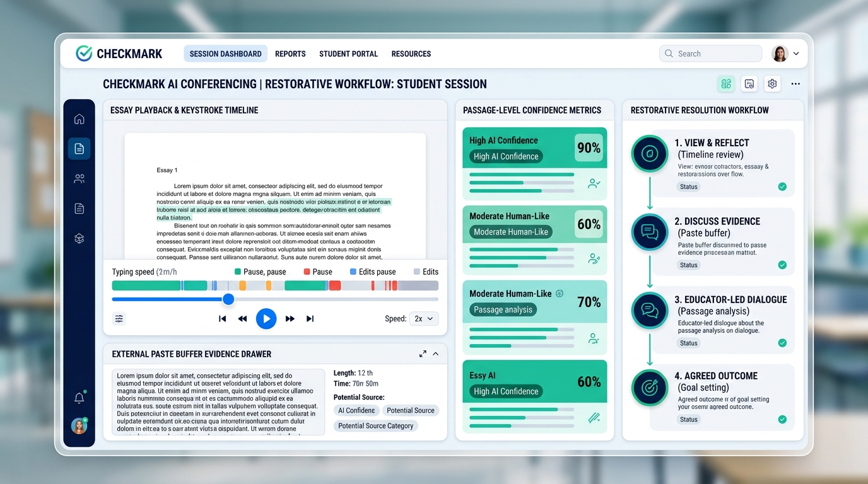Screen dimensions: 868x484
Task: Toggle Agreed Outcome status checkmark
Action: click(782, 419)
